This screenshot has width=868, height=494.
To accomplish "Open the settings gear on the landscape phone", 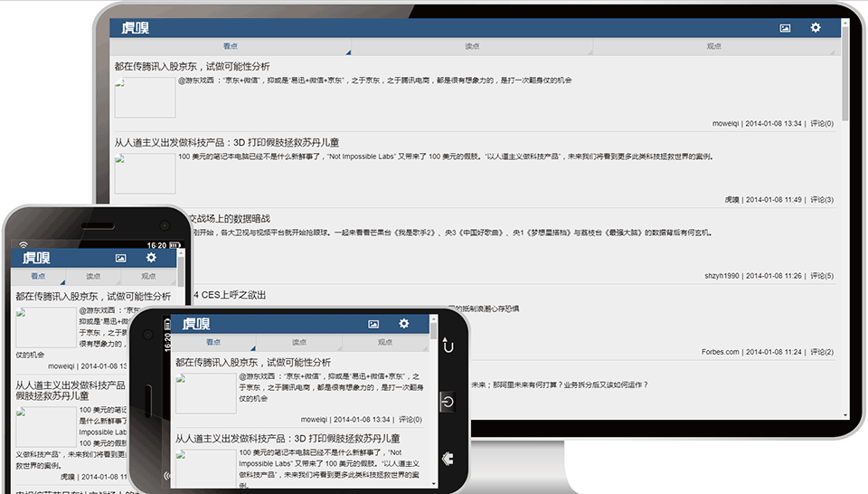I will coord(404,323).
